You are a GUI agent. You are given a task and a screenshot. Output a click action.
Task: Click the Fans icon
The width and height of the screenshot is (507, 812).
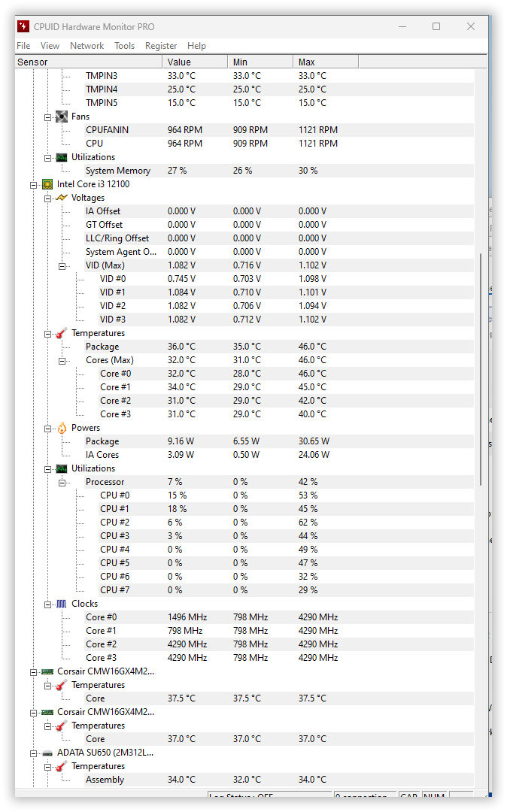[x=62, y=117]
